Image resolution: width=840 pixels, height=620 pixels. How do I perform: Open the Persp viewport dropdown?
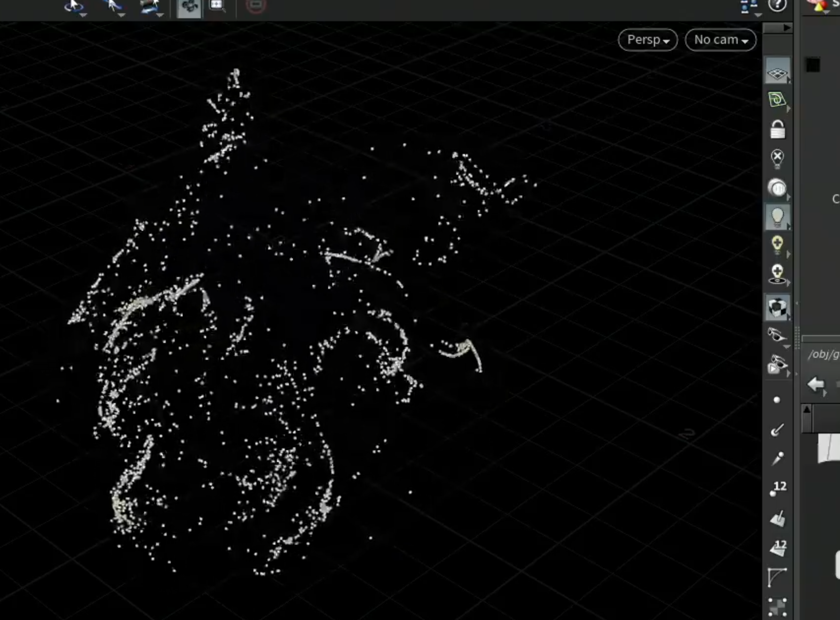(x=648, y=40)
